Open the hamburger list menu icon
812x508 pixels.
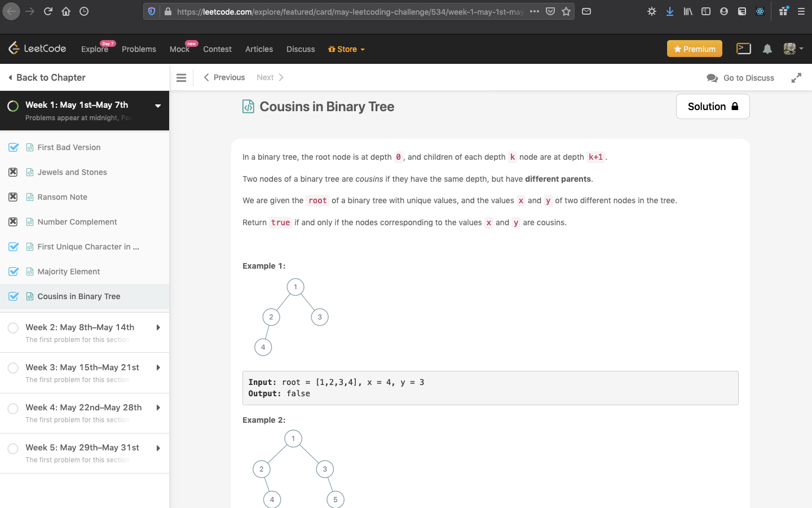(181, 78)
